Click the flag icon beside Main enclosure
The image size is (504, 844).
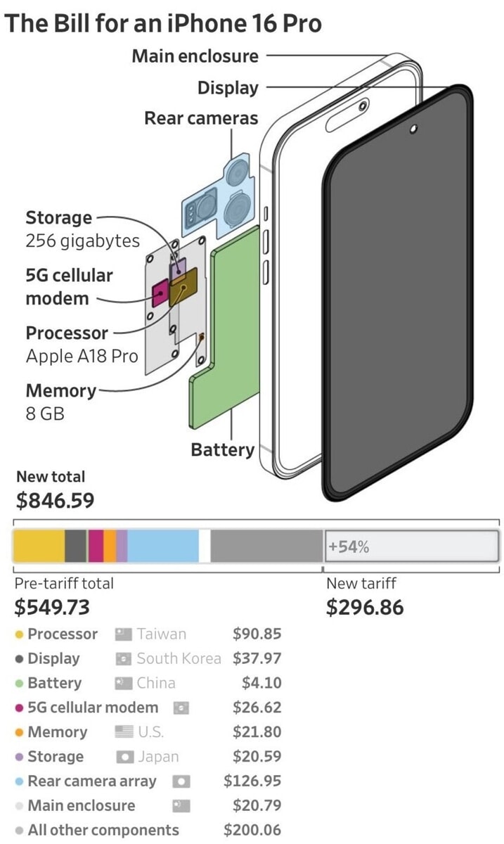pyautogui.click(x=181, y=806)
